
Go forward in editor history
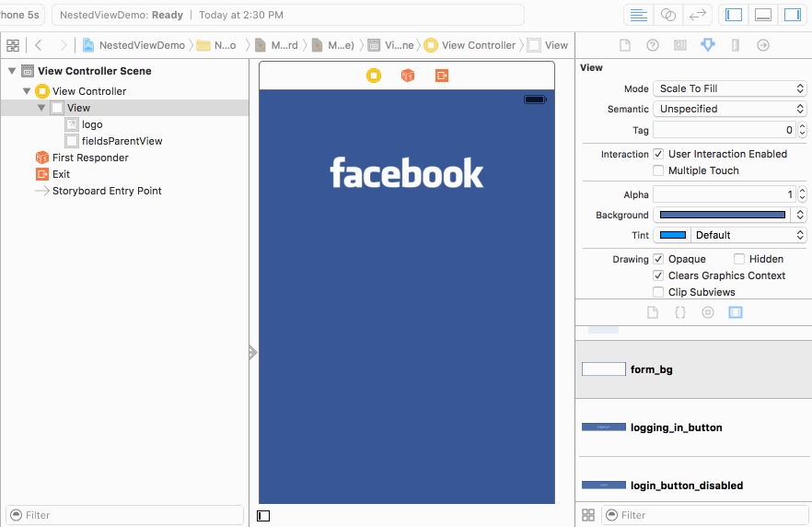point(64,45)
